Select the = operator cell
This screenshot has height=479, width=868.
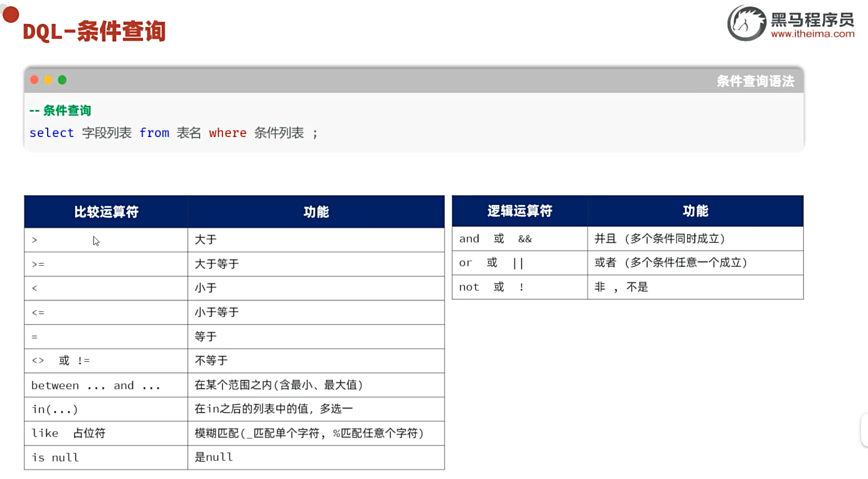coord(106,337)
